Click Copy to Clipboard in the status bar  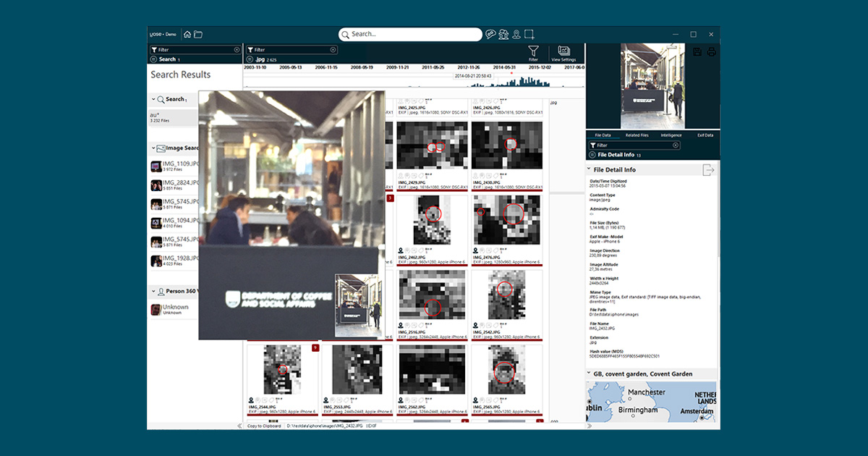tap(264, 426)
